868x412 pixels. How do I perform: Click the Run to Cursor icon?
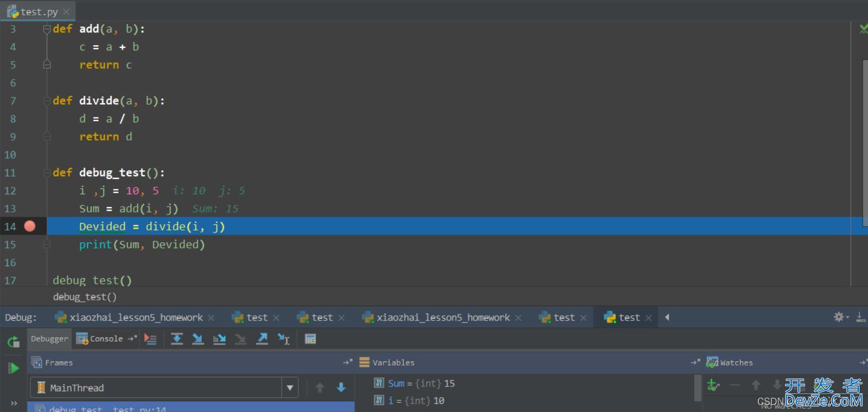(x=283, y=339)
